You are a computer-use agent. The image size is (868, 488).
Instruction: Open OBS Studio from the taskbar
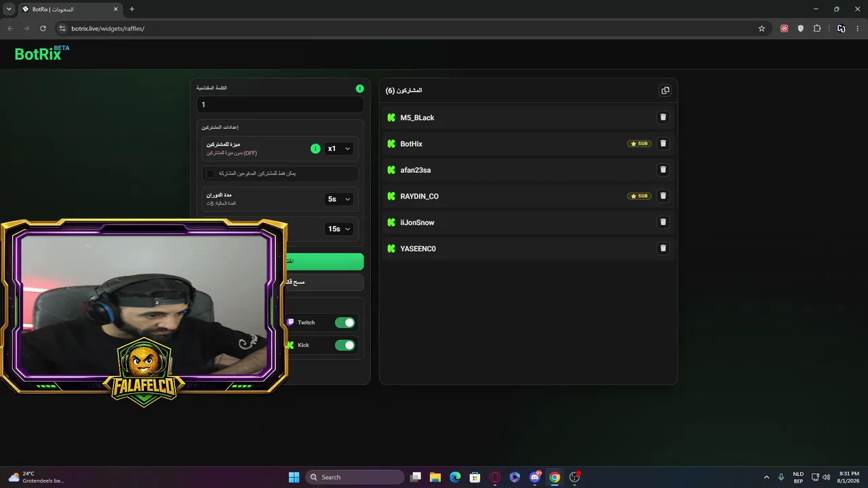(575, 477)
